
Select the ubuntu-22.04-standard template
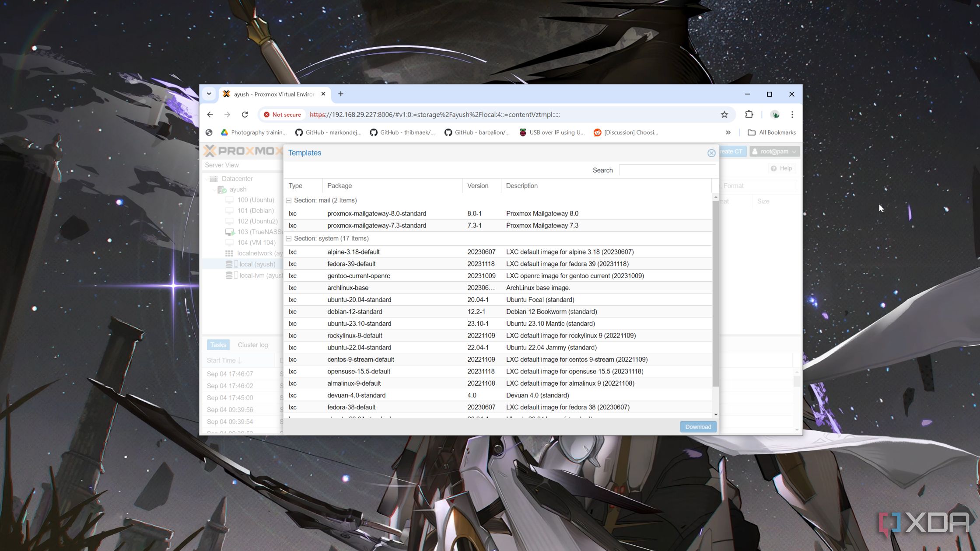pos(498,348)
